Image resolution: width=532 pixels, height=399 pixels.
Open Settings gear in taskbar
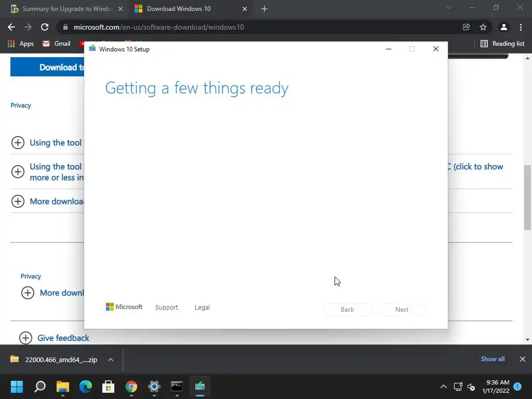point(154,387)
